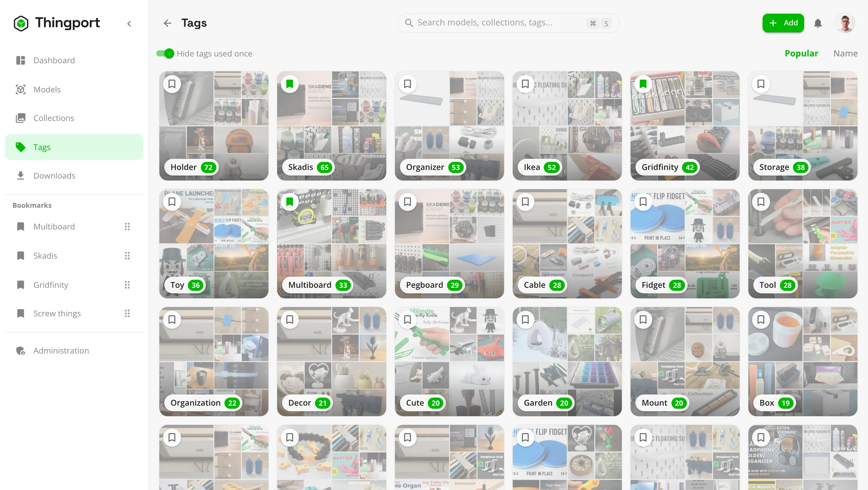Remove bookmark from Skadis tag card
The width and height of the screenshot is (868, 490).
pyautogui.click(x=290, y=84)
